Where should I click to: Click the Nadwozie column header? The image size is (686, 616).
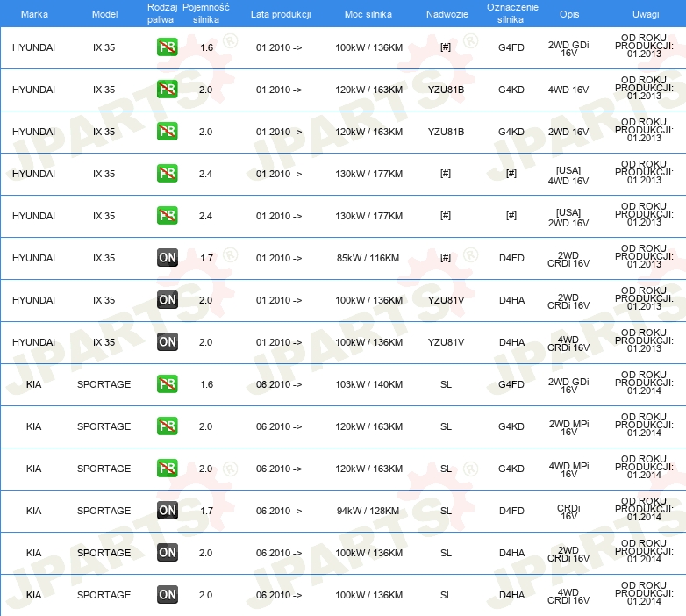(446, 15)
